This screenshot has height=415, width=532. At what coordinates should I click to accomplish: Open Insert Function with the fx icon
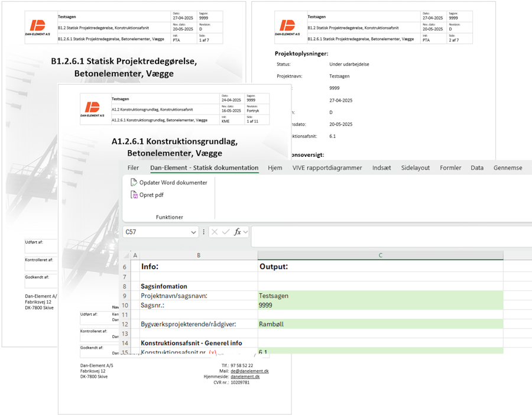point(238,232)
